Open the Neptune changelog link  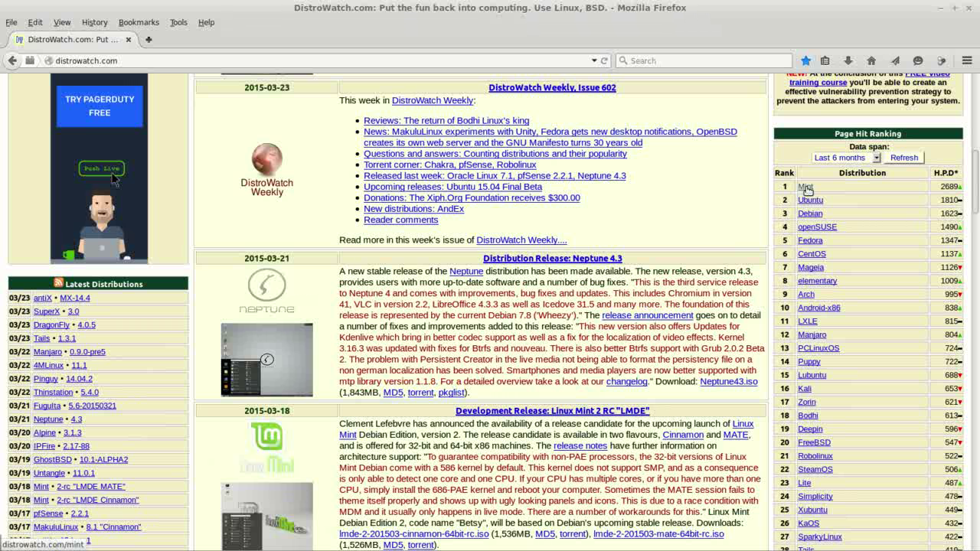(626, 381)
